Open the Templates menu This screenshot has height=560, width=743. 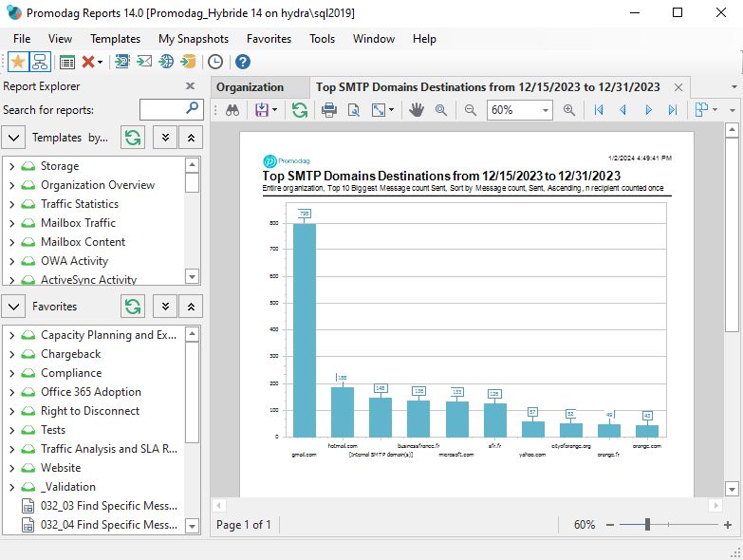(115, 39)
